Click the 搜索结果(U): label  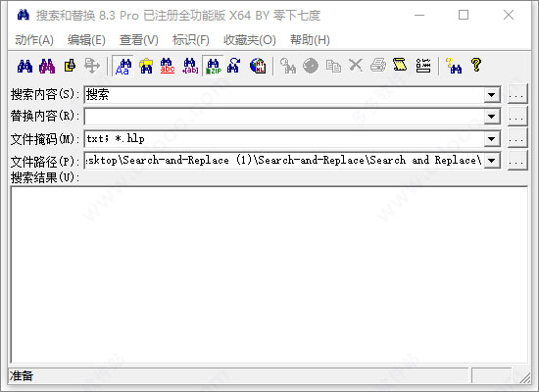click(45, 177)
